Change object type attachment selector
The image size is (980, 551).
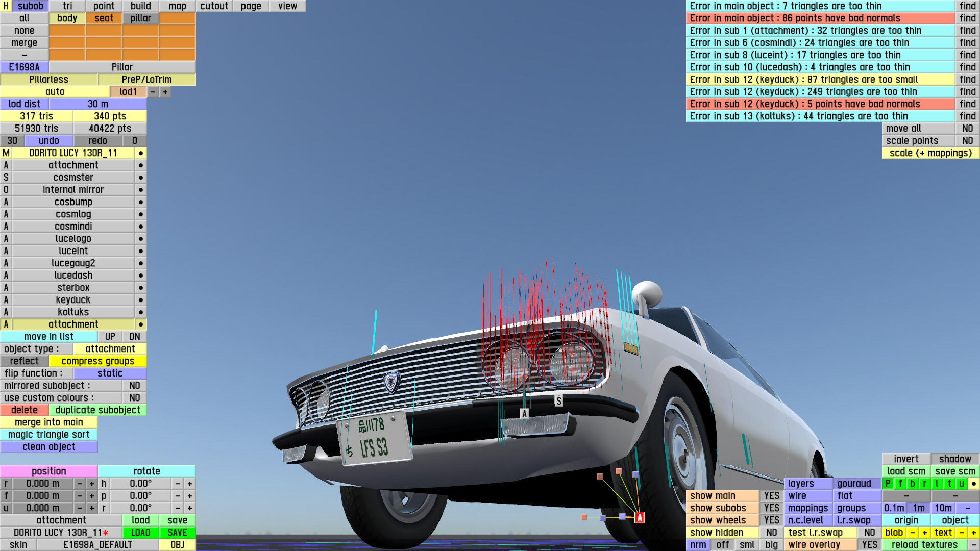110,349
